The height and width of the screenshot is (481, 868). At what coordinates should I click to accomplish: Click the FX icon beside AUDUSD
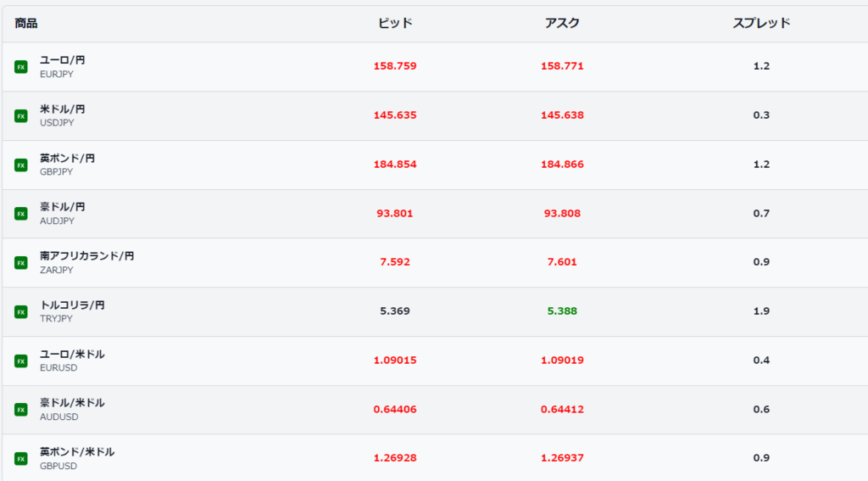click(21, 410)
